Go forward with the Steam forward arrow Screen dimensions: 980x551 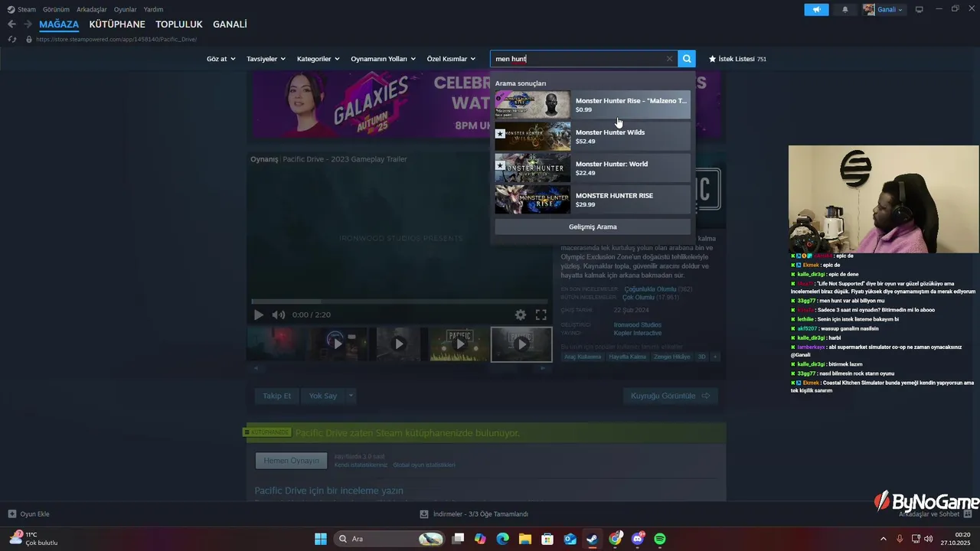point(28,24)
